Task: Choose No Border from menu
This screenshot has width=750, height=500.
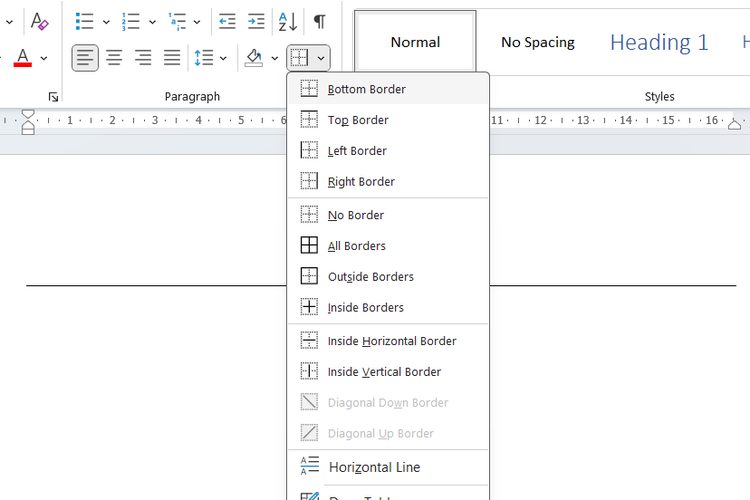Action: tap(388, 215)
